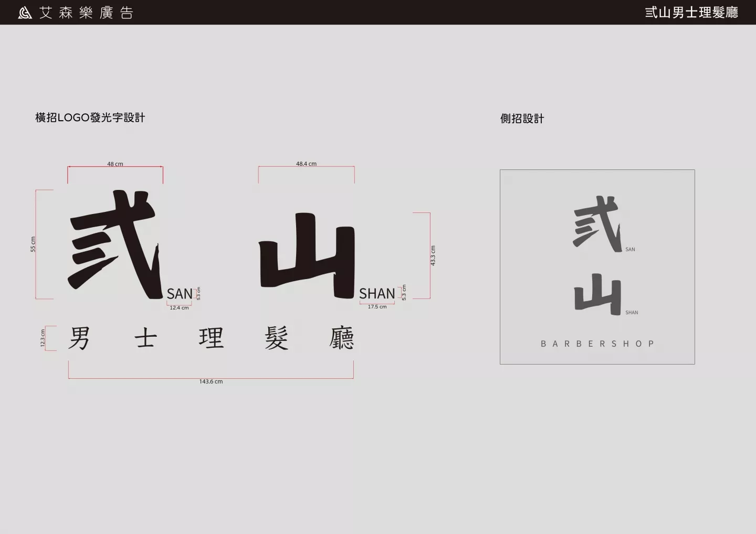
Task: Click the BARBERSHOP text on side sign
Action: click(x=597, y=344)
